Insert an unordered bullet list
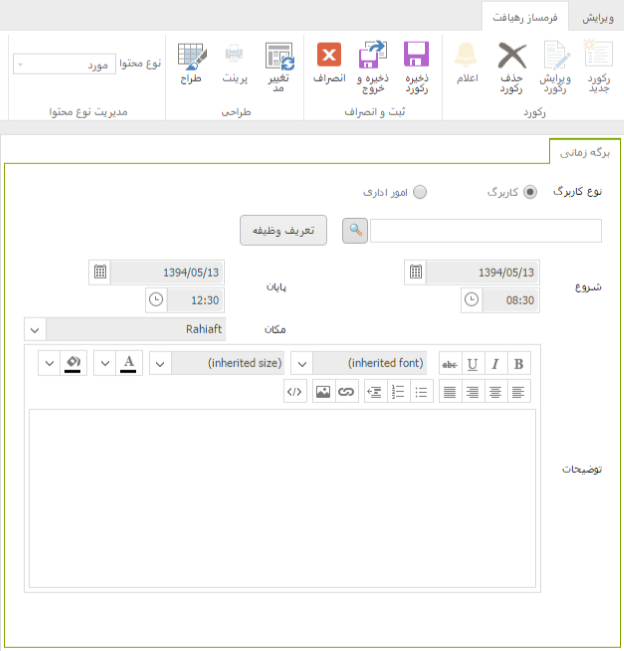624x651 pixels. (421, 391)
